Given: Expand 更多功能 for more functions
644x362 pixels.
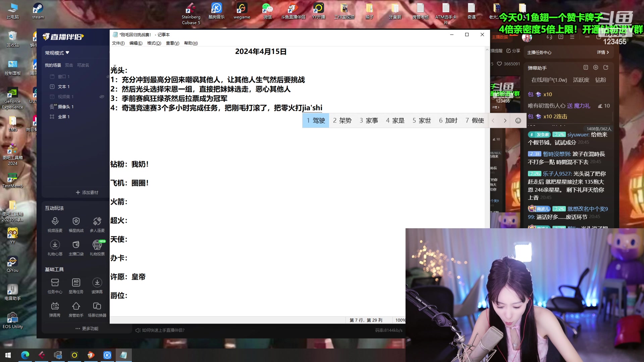Looking at the screenshot, I should (87, 328).
